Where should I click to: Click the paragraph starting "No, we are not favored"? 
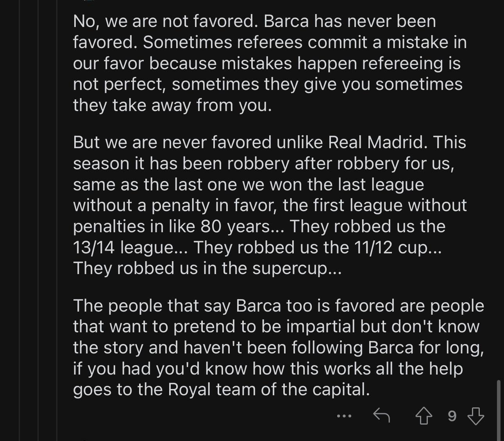coord(270,63)
